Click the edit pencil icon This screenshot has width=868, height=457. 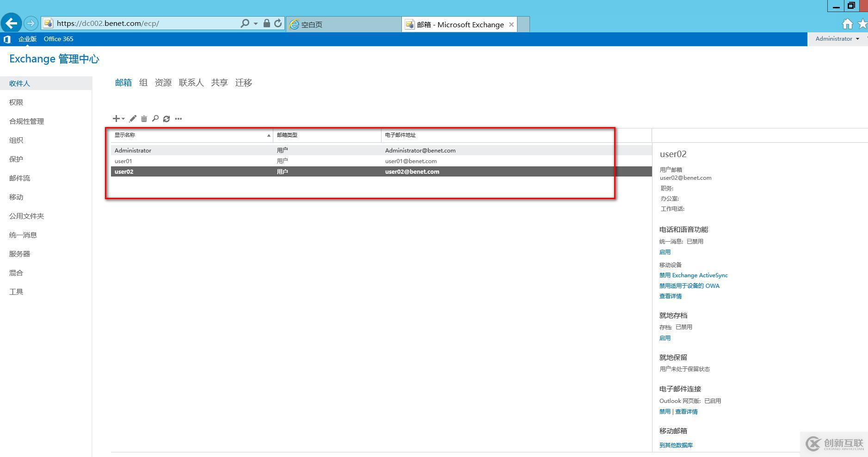[x=133, y=119]
